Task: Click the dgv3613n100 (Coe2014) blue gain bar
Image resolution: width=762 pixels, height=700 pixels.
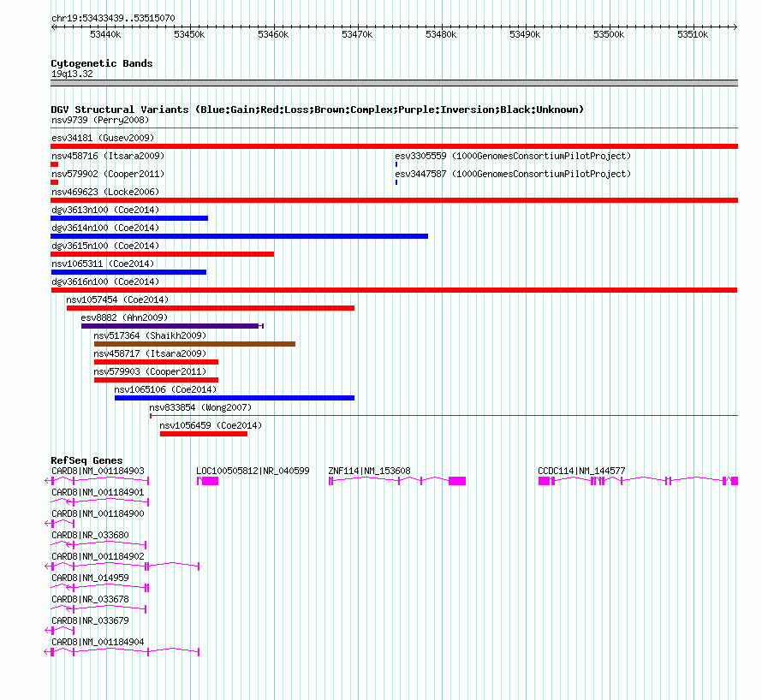Action: [x=129, y=218]
